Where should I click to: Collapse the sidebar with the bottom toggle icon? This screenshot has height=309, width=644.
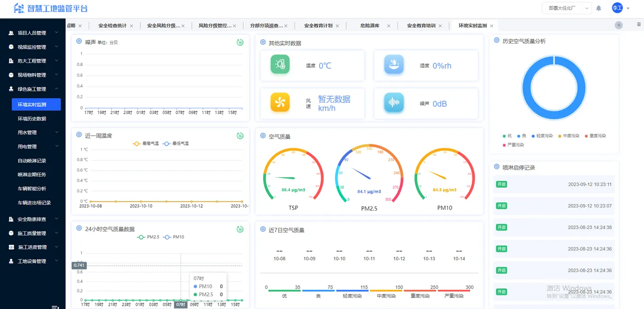pyautogui.click(x=55, y=307)
